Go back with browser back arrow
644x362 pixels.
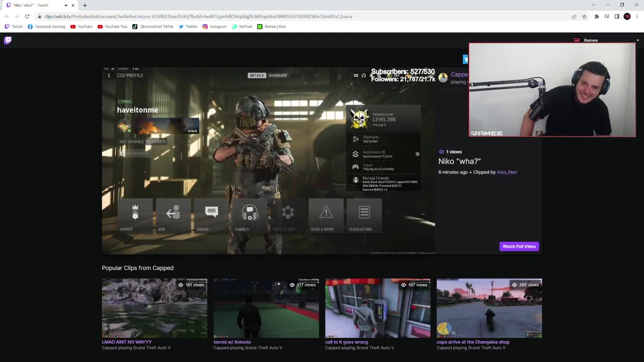pos(7,16)
